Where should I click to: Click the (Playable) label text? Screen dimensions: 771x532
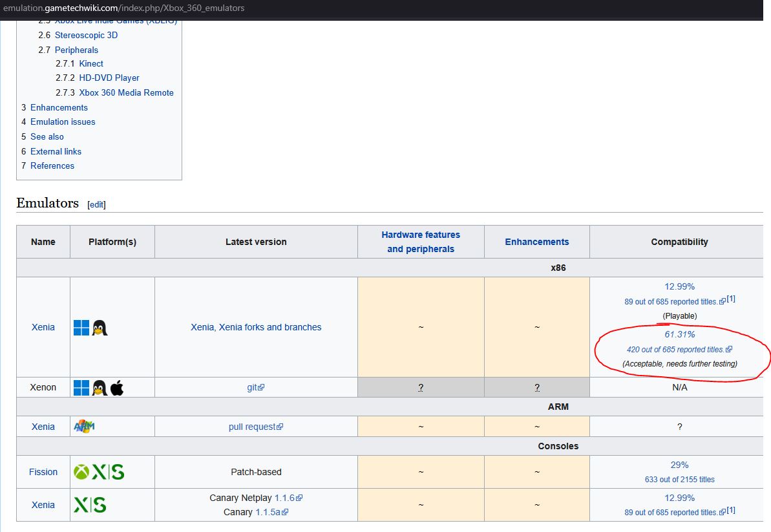679,316
